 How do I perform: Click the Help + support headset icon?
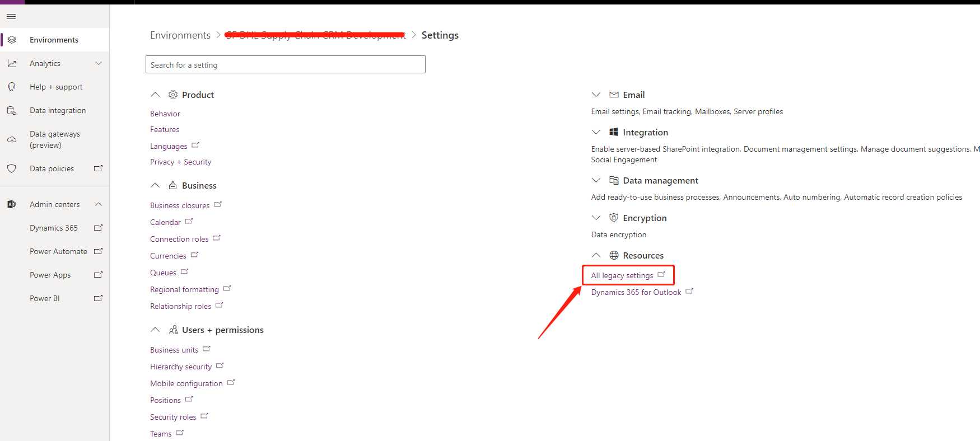coord(12,87)
